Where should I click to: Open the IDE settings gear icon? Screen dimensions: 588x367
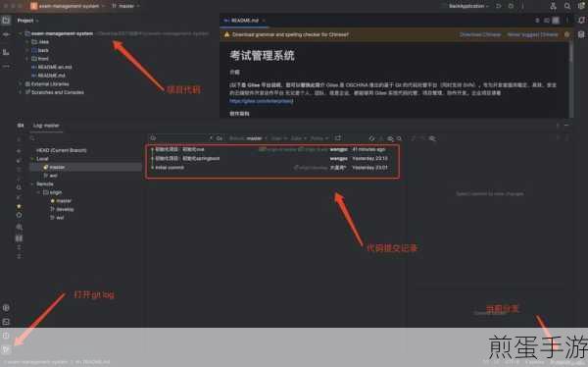point(581,6)
